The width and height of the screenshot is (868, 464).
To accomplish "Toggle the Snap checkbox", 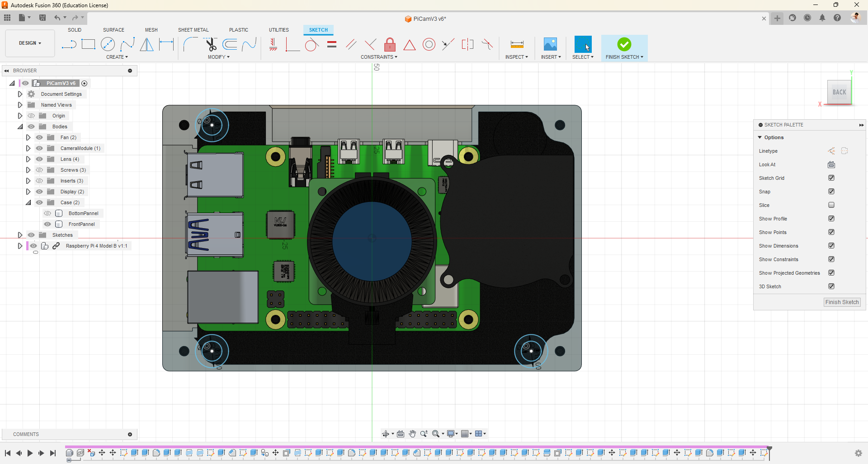I will [x=831, y=192].
